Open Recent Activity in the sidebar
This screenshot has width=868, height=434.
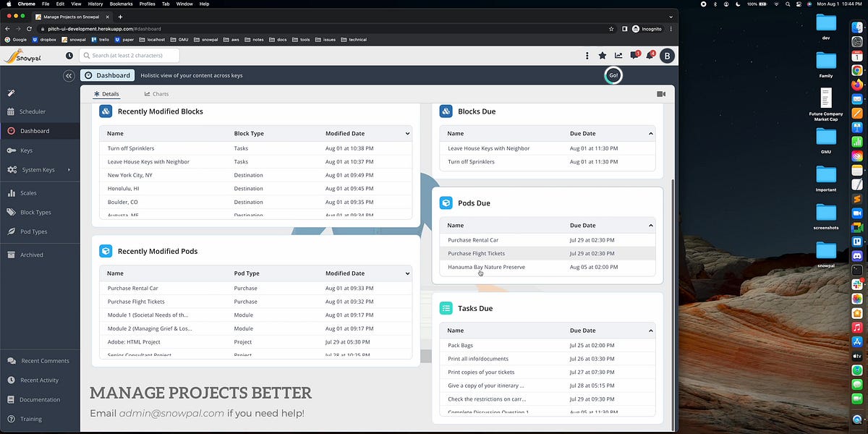(x=40, y=380)
